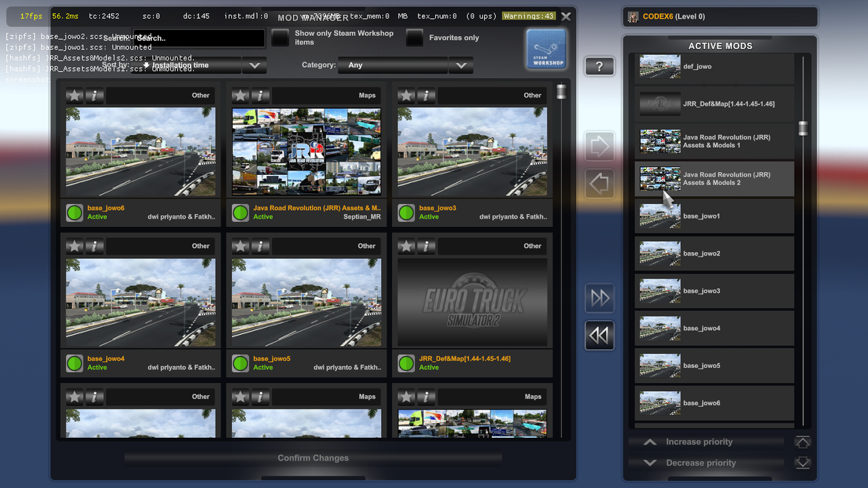The width and height of the screenshot is (868, 488).
Task: Open the Category dropdown set to Any
Action: pos(393,66)
